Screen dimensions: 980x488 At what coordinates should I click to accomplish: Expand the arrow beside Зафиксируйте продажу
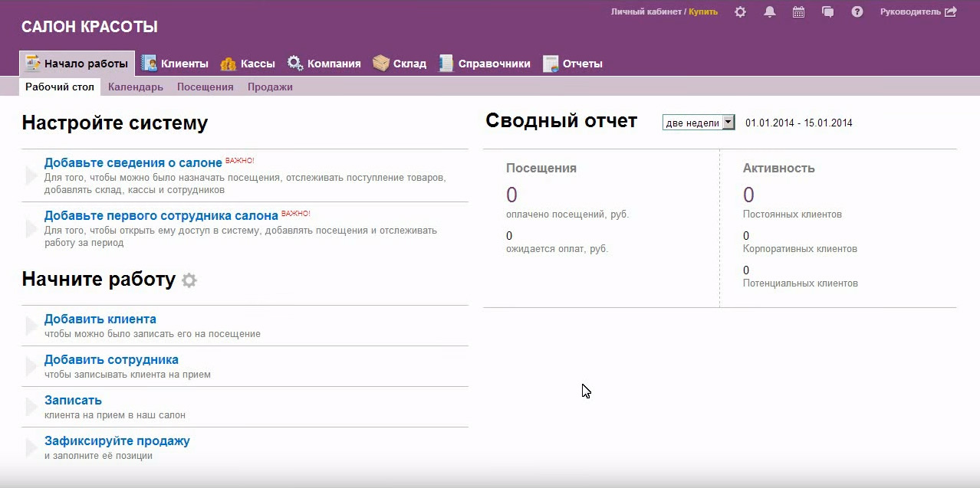(31, 447)
